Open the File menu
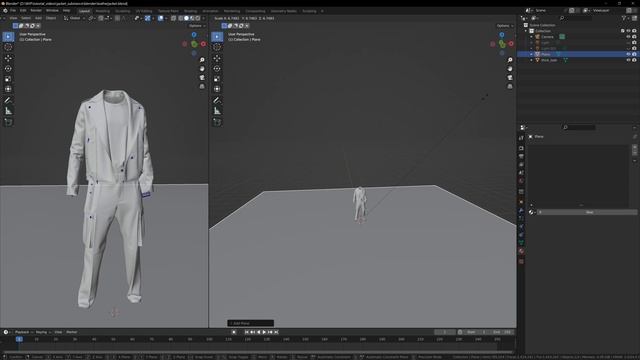This screenshot has width=640, height=360. coord(13,11)
